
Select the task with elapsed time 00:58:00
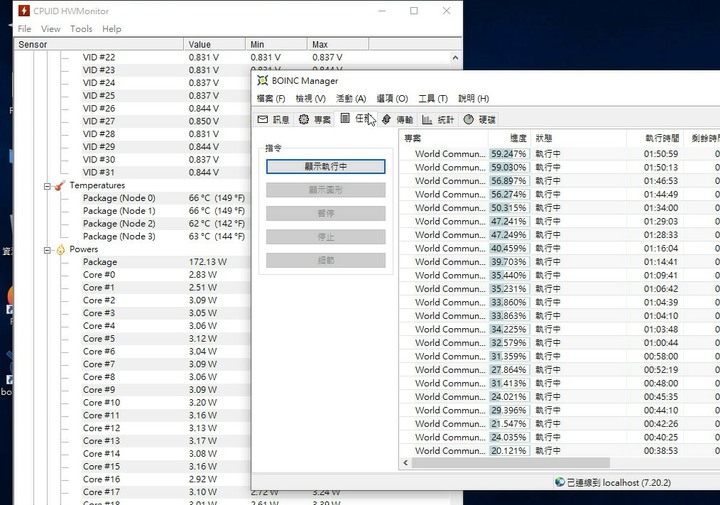click(559, 356)
